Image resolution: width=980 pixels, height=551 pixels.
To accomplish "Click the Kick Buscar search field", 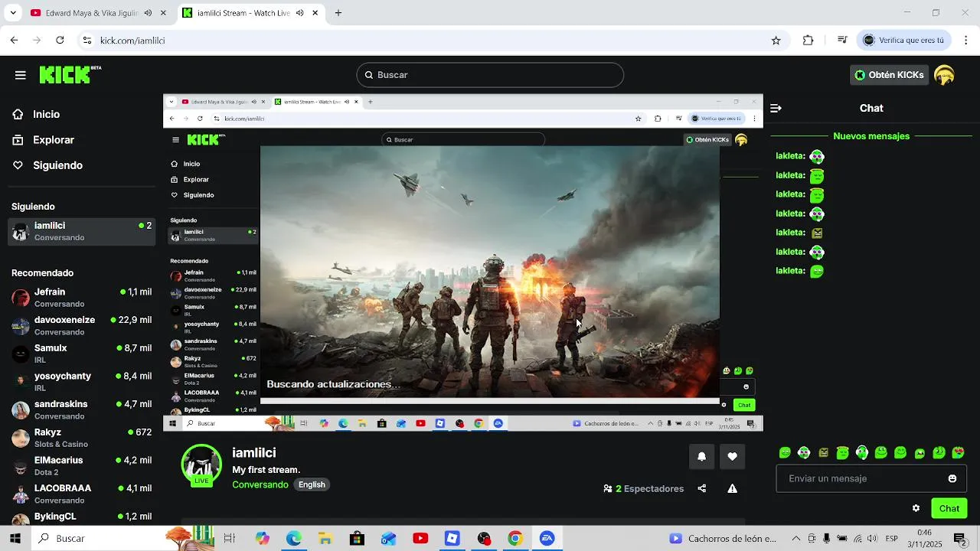I will (x=490, y=75).
